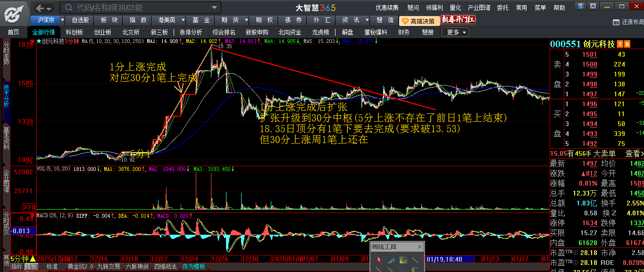
Task: Click the 还原布局 label
Action: pos(632,22)
